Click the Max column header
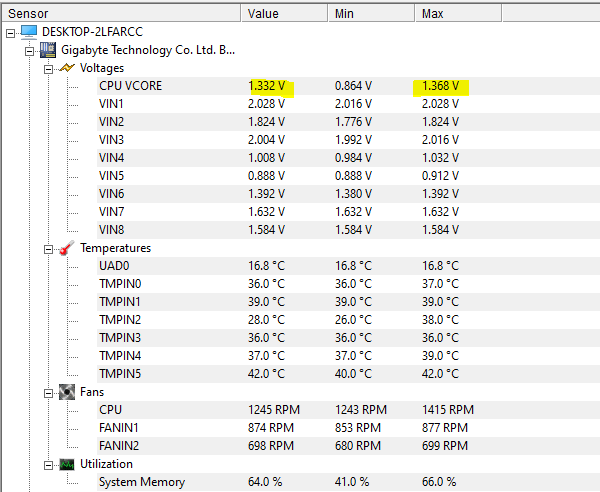The width and height of the screenshot is (600, 492). (x=458, y=13)
